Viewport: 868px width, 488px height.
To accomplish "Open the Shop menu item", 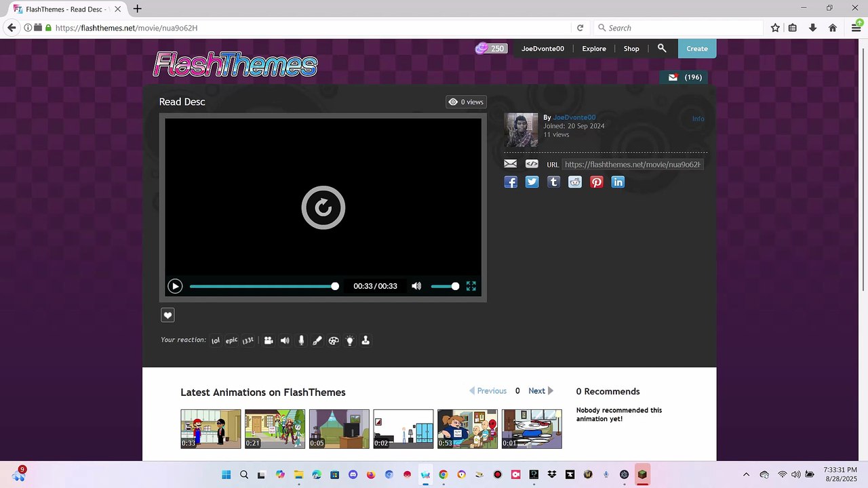I will point(631,49).
